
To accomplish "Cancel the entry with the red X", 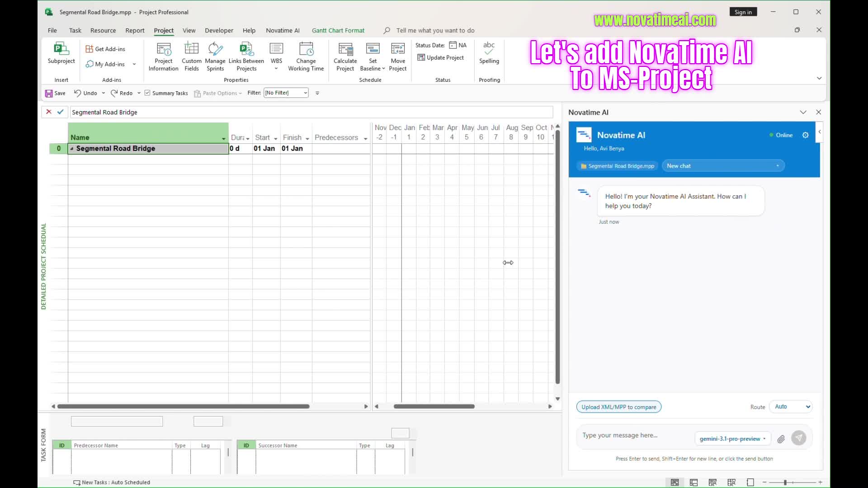I will [49, 112].
